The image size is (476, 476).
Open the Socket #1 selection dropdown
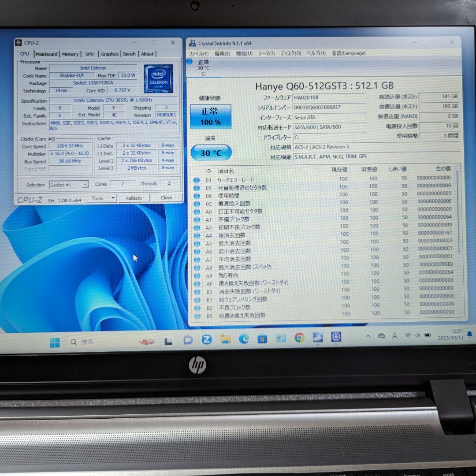(x=69, y=185)
